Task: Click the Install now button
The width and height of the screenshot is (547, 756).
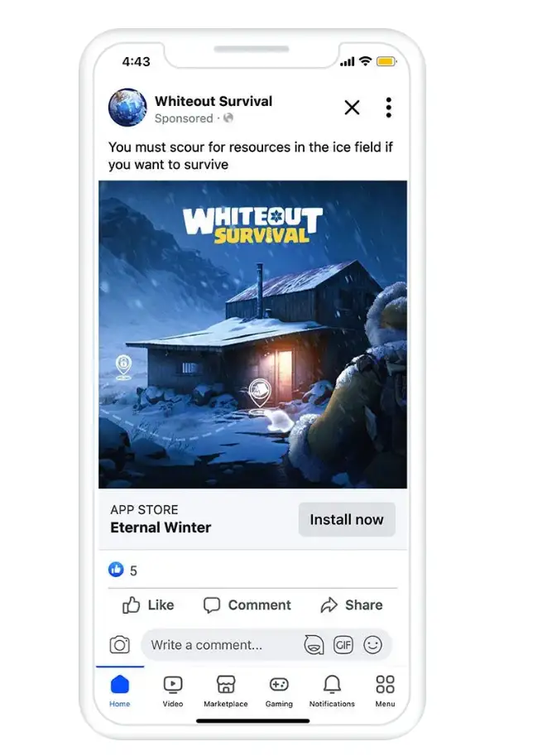Action: [x=347, y=519]
